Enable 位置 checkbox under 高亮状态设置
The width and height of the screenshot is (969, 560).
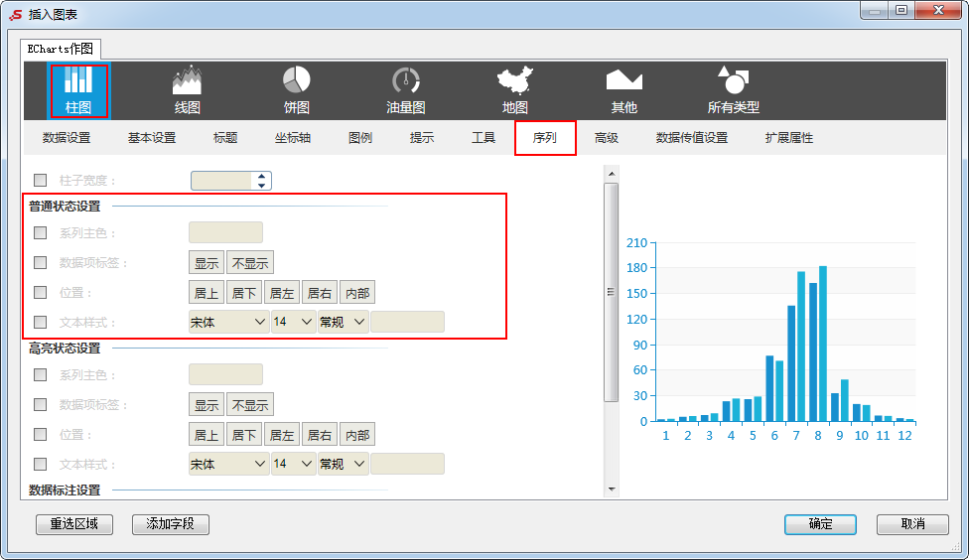(x=40, y=435)
